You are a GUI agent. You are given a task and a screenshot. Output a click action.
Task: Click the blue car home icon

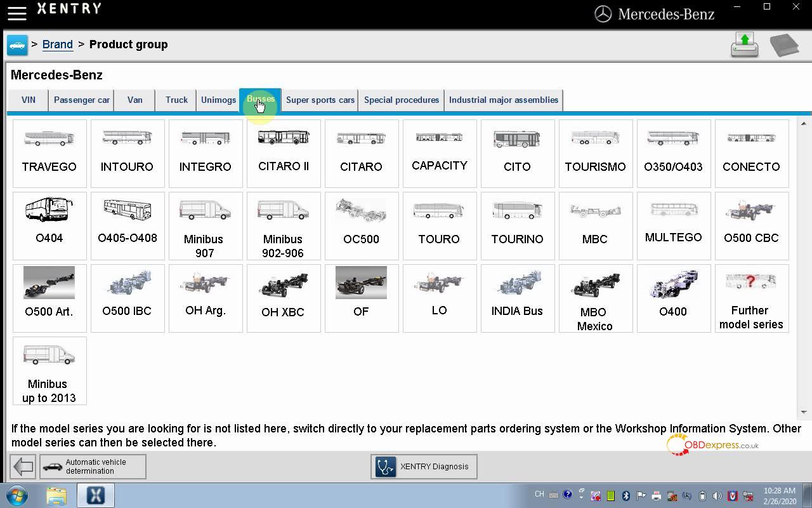tap(17, 45)
